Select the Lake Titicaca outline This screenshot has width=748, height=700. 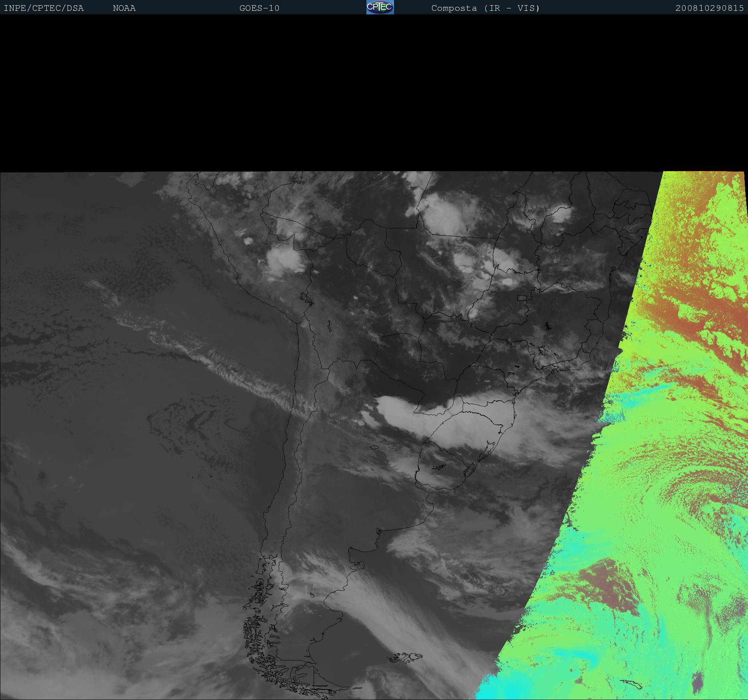point(306,298)
